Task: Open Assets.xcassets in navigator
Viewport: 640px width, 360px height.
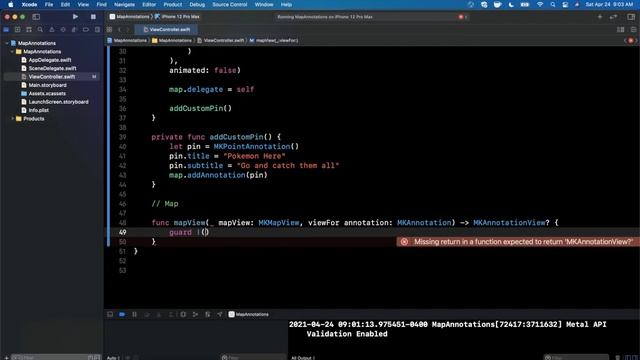Action: pos(47,93)
